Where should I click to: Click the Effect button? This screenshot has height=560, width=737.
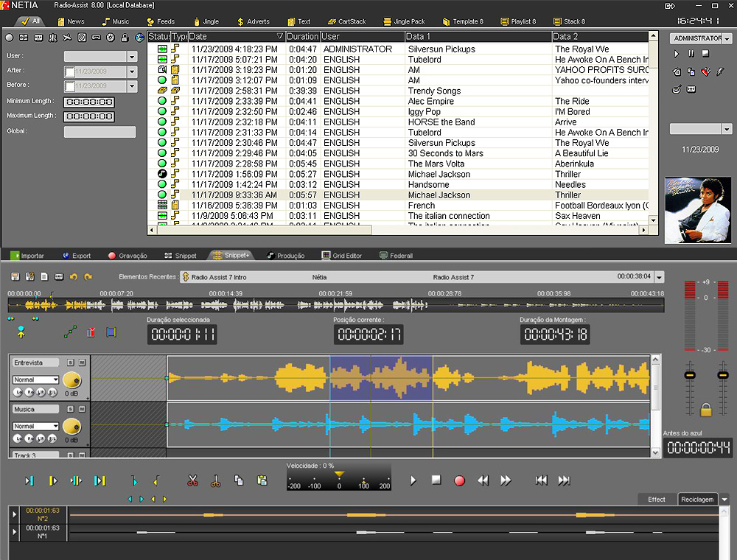point(656,499)
